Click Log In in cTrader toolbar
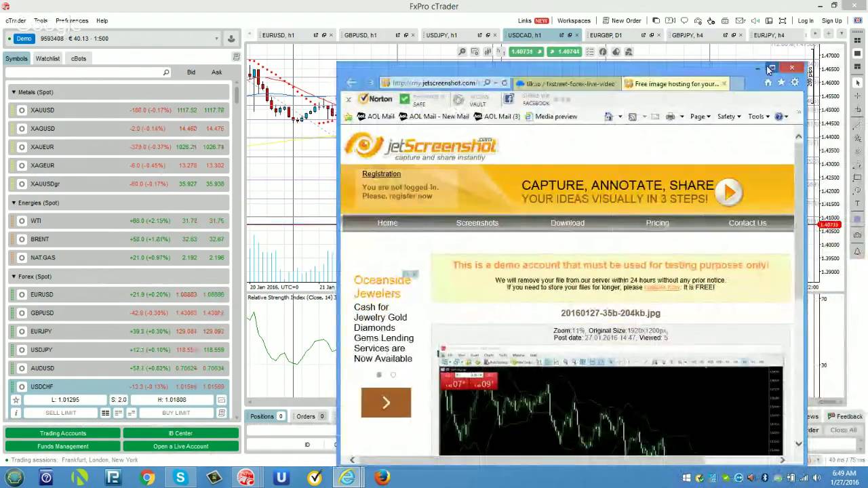Viewport: 868px width, 488px height. coord(806,21)
